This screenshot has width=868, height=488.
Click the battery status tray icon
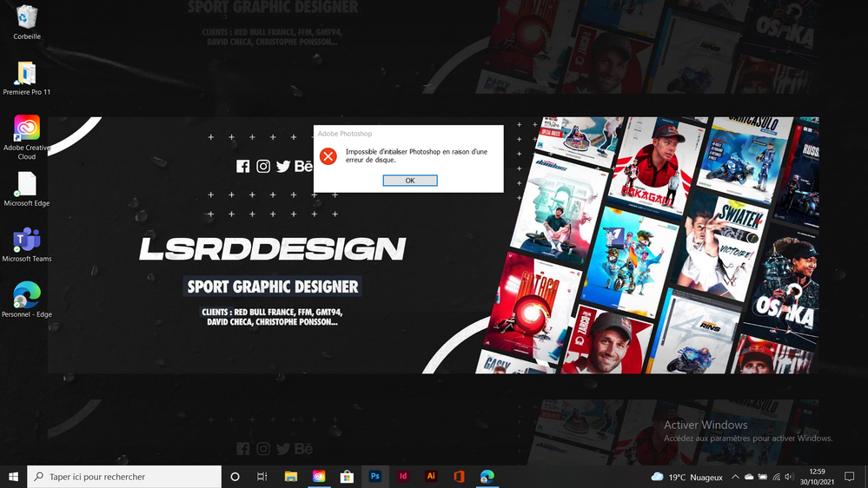point(763,477)
